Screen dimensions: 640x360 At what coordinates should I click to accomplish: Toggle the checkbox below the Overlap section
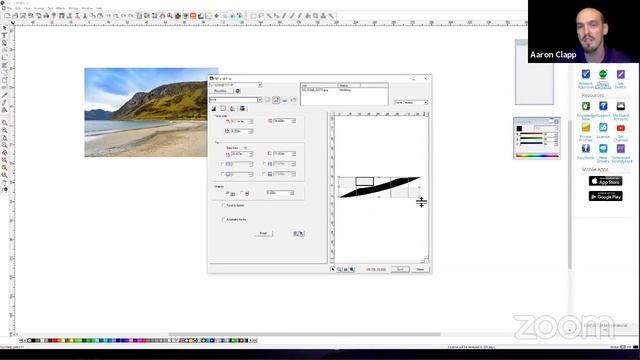[x=223, y=205]
